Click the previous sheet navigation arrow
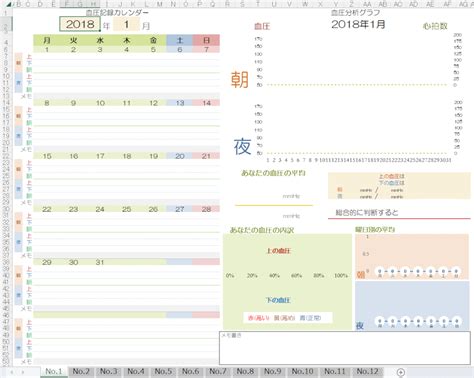This screenshot has height=378, width=474. pos(12,372)
